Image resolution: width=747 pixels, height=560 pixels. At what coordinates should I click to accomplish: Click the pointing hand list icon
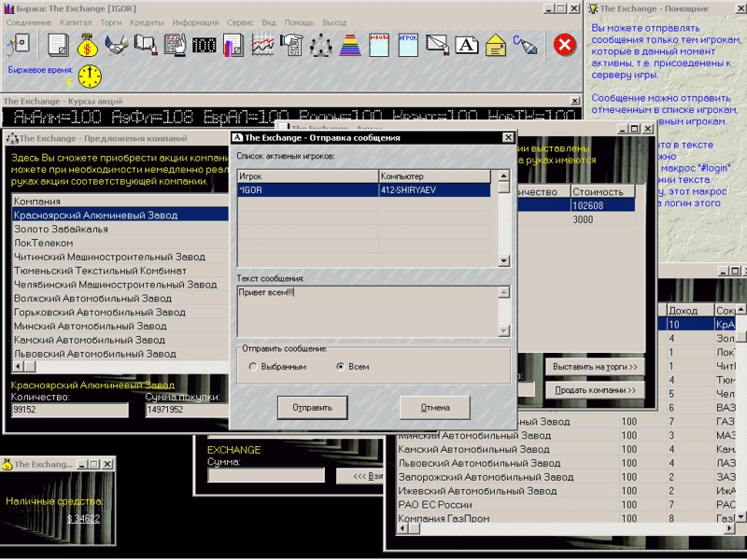click(x=291, y=45)
